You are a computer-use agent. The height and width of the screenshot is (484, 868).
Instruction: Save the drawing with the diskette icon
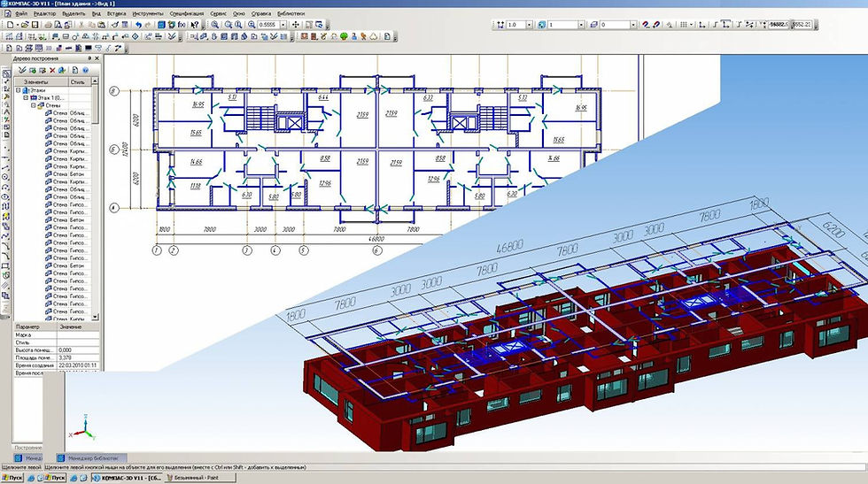point(35,25)
